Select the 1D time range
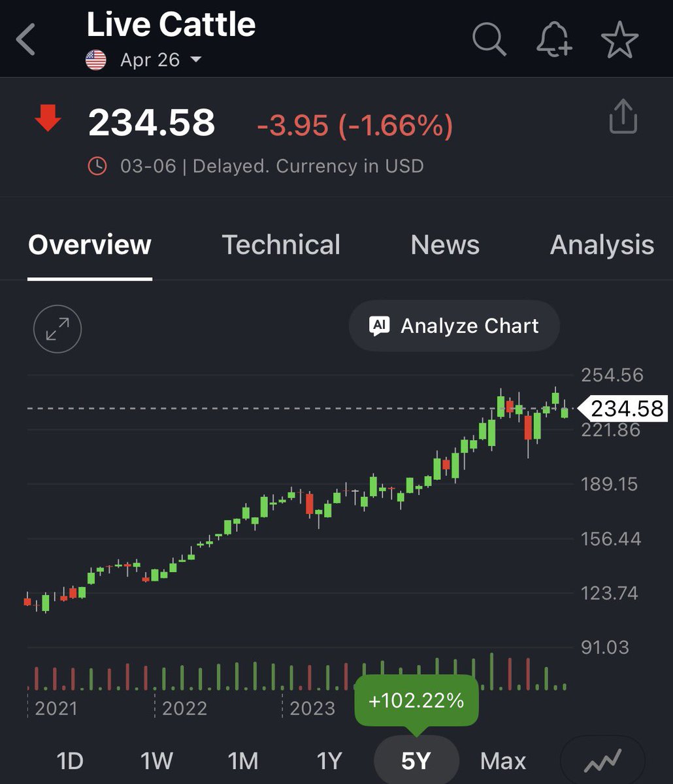Image resolution: width=673 pixels, height=784 pixels. coord(70,761)
